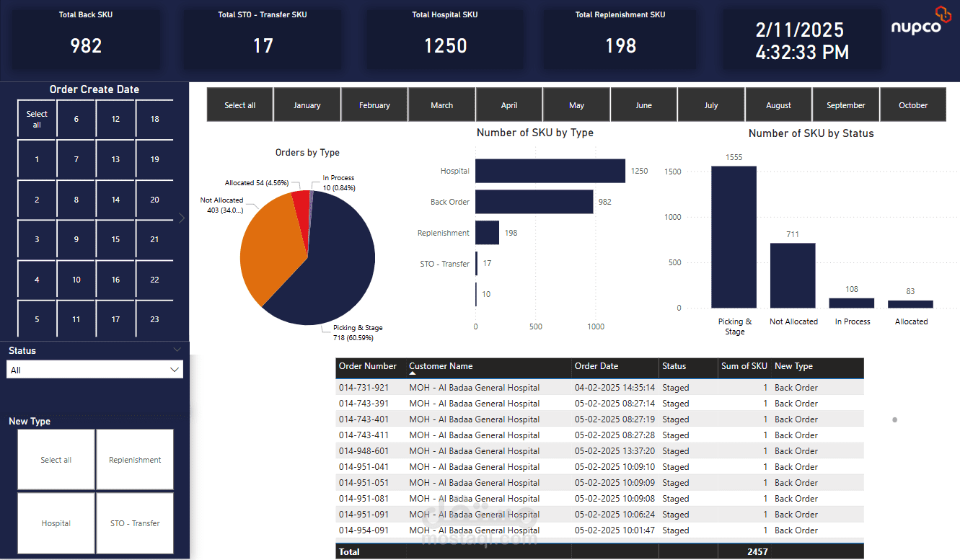Sort table by Customer Name arrow
Image resolution: width=960 pixels, height=560 pixels.
tap(413, 373)
